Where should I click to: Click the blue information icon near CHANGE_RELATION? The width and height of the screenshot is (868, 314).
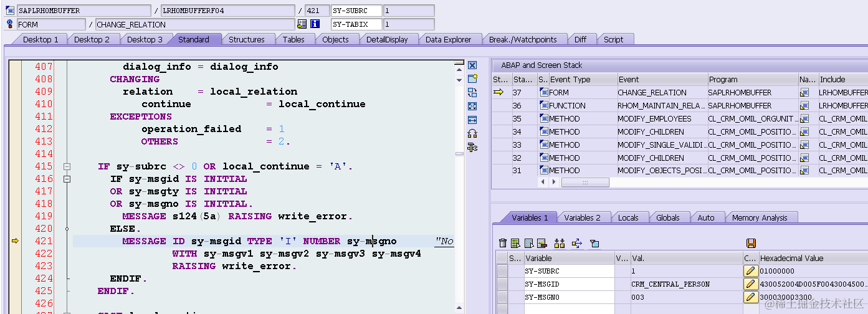(315, 24)
